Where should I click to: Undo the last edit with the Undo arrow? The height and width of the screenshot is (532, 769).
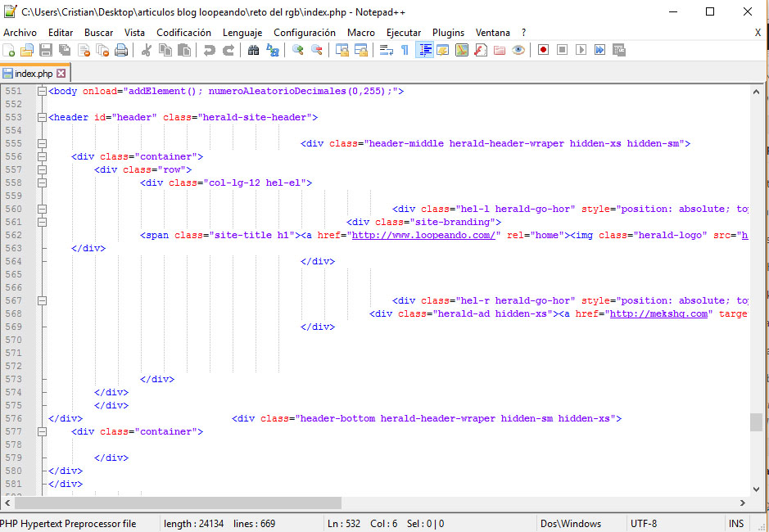click(210, 50)
